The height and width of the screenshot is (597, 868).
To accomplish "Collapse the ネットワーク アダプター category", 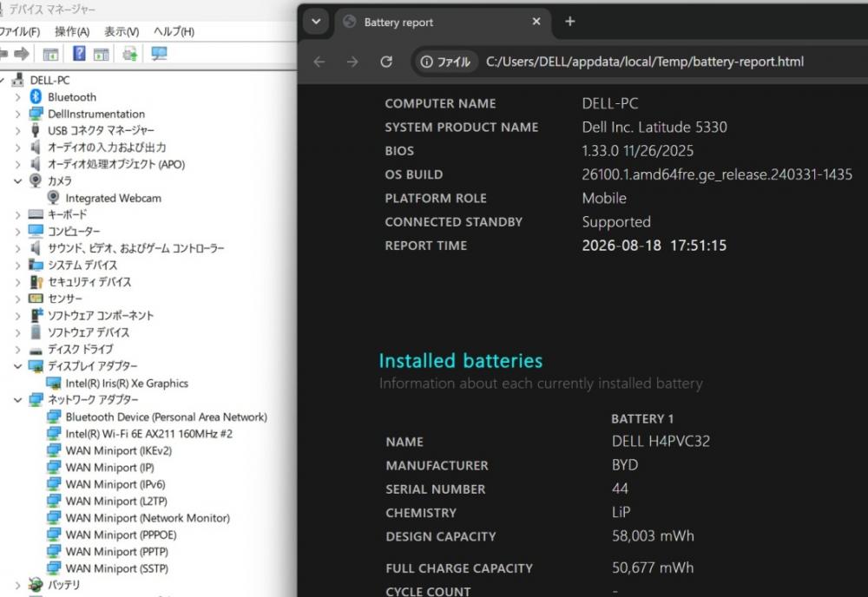I will coord(17,399).
